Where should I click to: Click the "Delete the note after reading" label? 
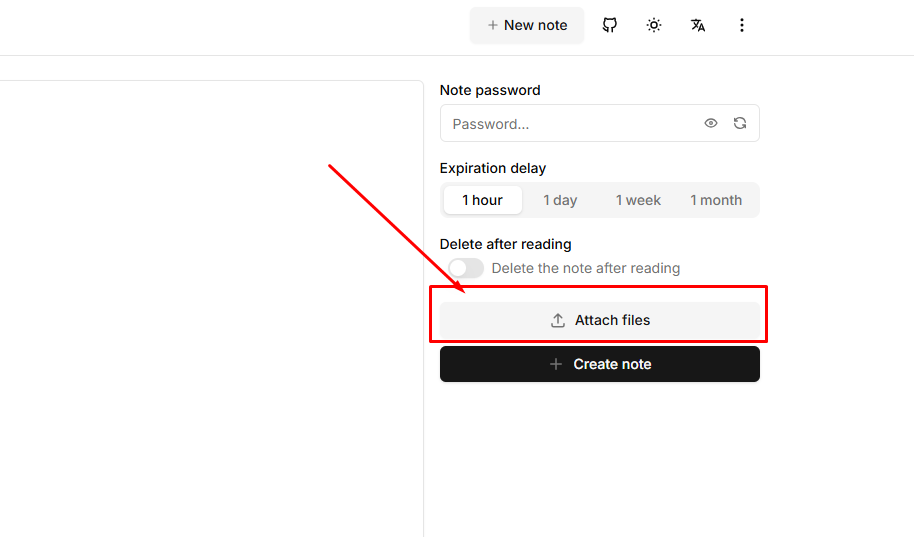pyautogui.click(x=586, y=268)
